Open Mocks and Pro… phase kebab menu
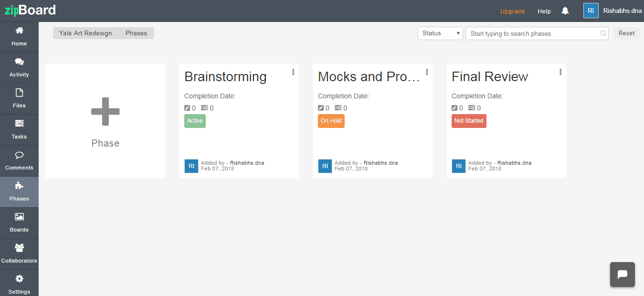The image size is (644, 296). tap(427, 72)
